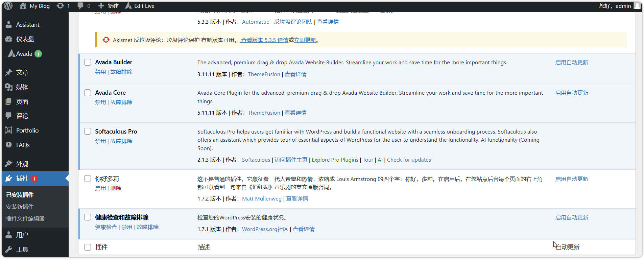Click 立即更新 in the Akismet notice
This screenshot has width=644, height=259.
pyautogui.click(x=305, y=40)
